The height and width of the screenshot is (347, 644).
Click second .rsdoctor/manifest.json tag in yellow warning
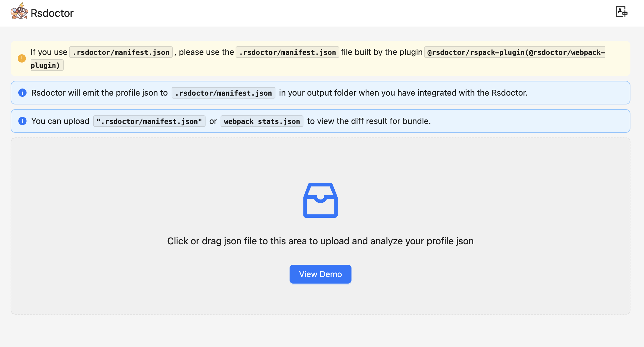click(x=287, y=52)
